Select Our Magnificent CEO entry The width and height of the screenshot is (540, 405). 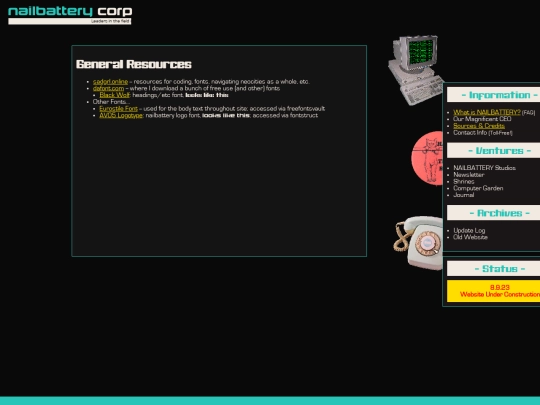pyautogui.click(x=482, y=119)
